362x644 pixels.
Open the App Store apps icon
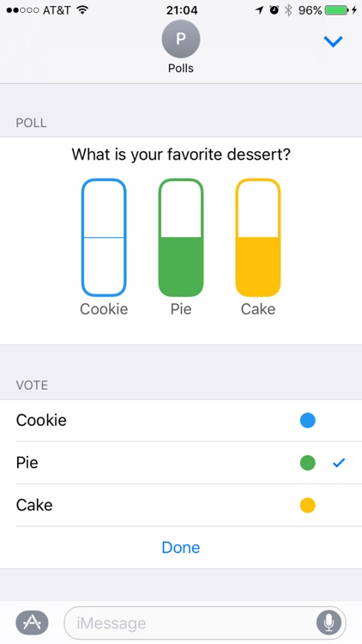(32, 623)
